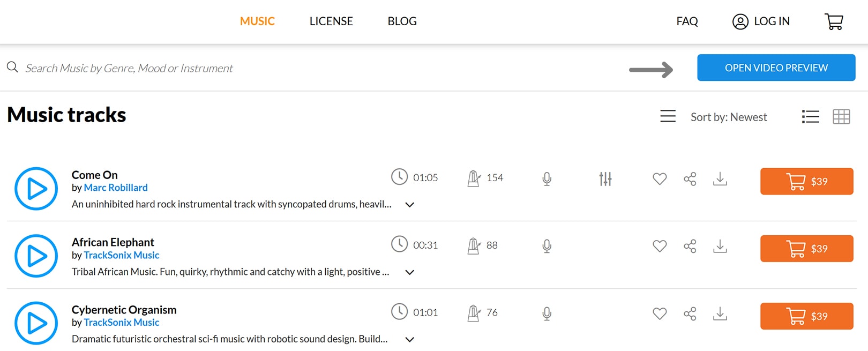Click the 01:01 duration value
The image size is (868, 351).
[x=425, y=312]
